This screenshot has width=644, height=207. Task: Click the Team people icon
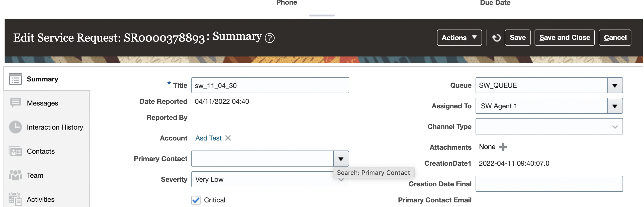tap(15, 175)
